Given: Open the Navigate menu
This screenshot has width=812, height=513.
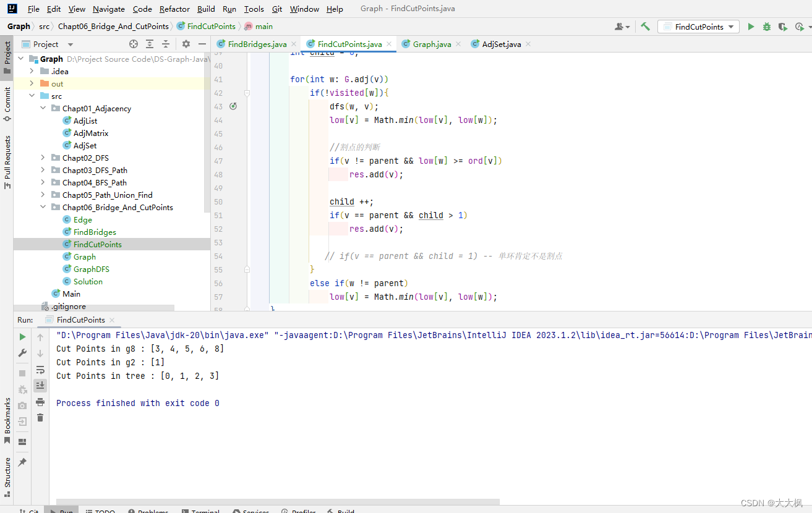Looking at the screenshot, I should click(x=109, y=9).
